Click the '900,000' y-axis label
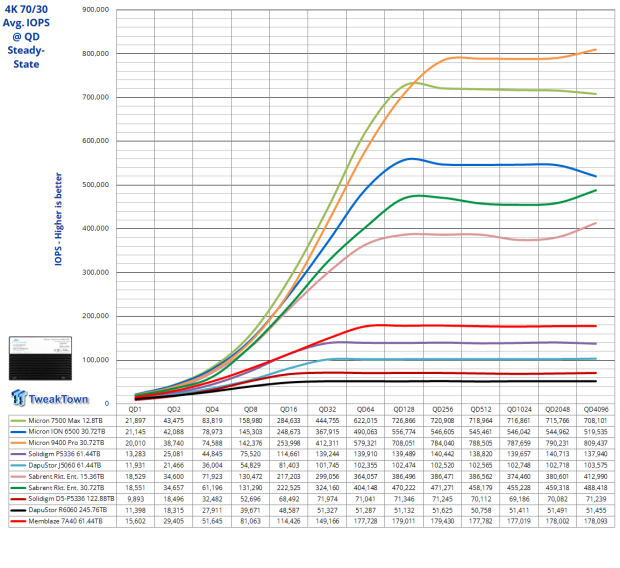 95,9
